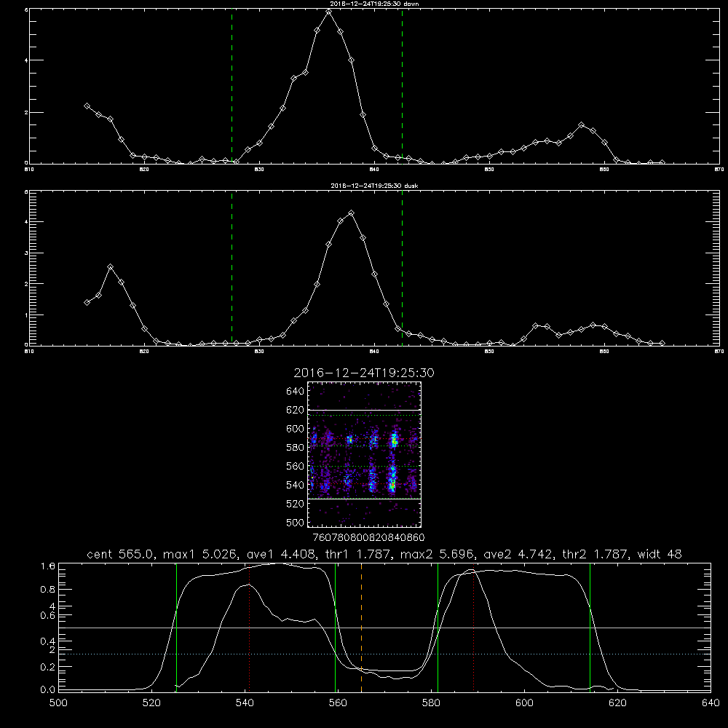Viewport: 728px width, 728px height.
Task: Click the peak diamond marker in the dawn plot
Action: [329, 12]
